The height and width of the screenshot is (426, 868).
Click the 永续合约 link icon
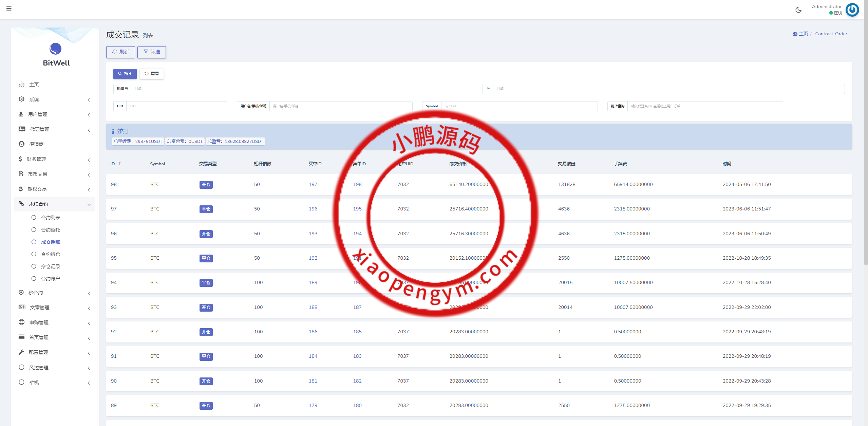(21, 204)
